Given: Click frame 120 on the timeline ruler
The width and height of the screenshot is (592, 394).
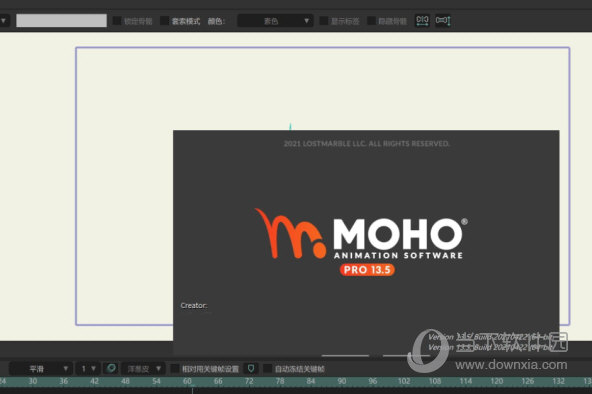Looking at the screenshot, I should coord(496,381).
